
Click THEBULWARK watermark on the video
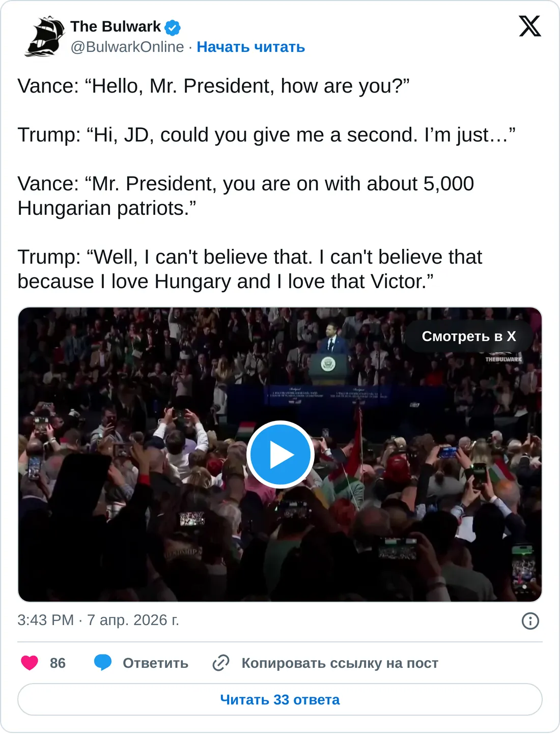503,359
